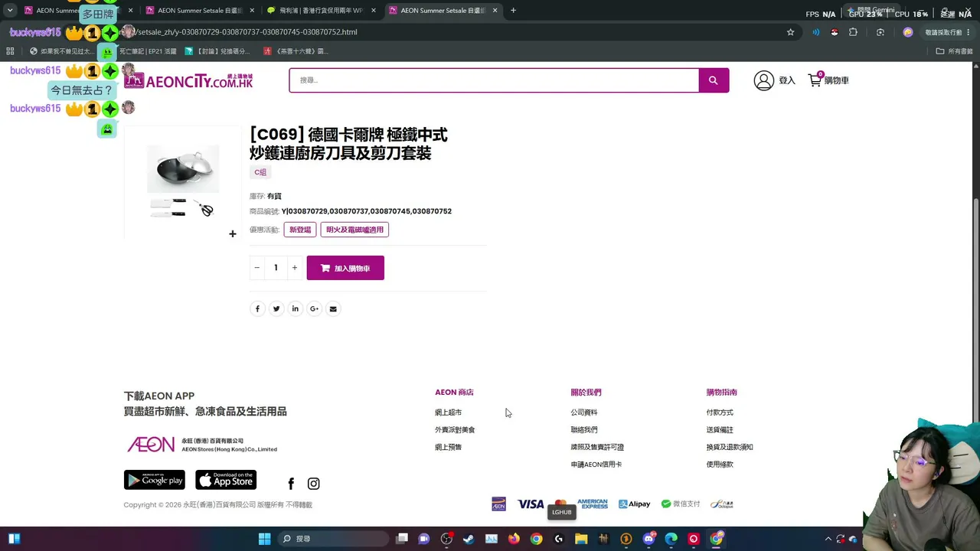
Task: Open 付款方式 footer link
Action: [x=720, y=412]
